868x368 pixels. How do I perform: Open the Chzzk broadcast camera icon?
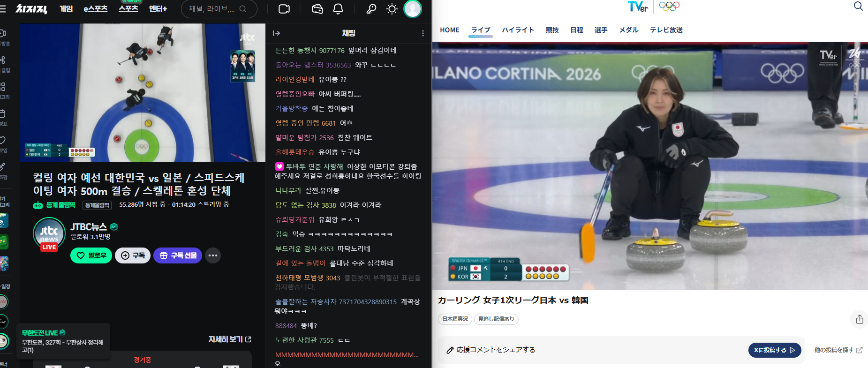click(284, 9)
